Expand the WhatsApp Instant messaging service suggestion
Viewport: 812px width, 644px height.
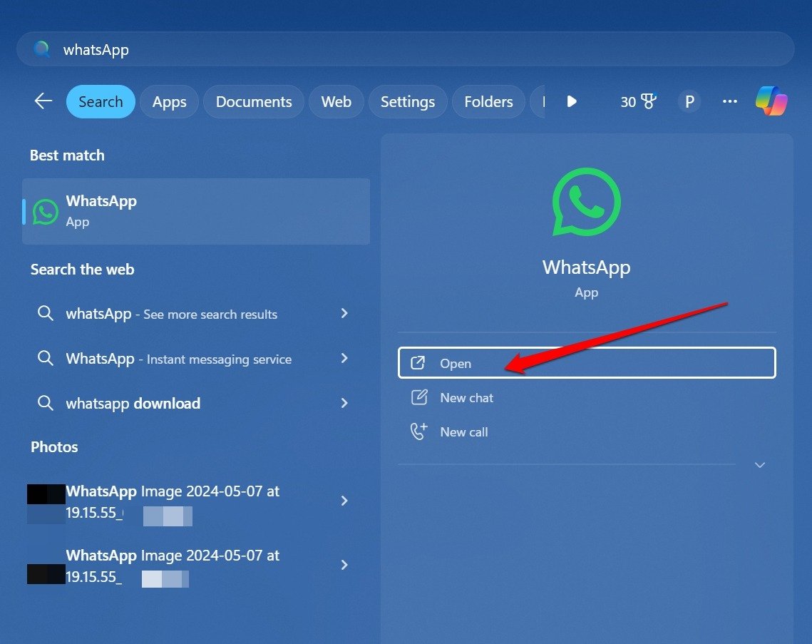pyautogui.click(x=344, y=359)
